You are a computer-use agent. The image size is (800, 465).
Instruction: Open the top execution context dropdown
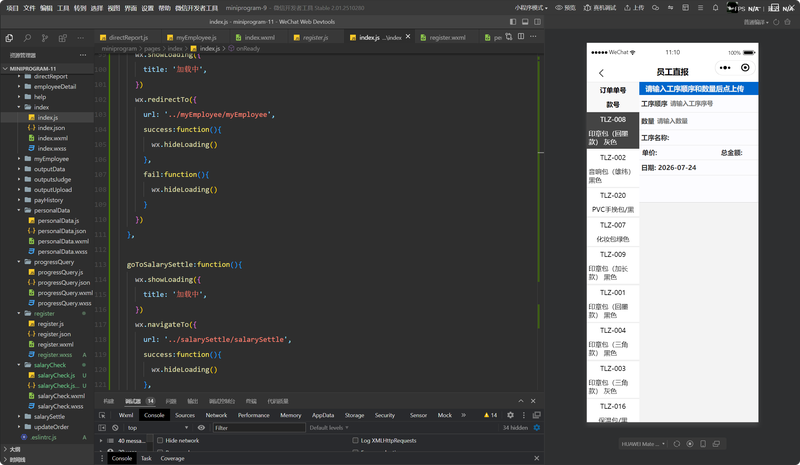(x=158, y=428)
